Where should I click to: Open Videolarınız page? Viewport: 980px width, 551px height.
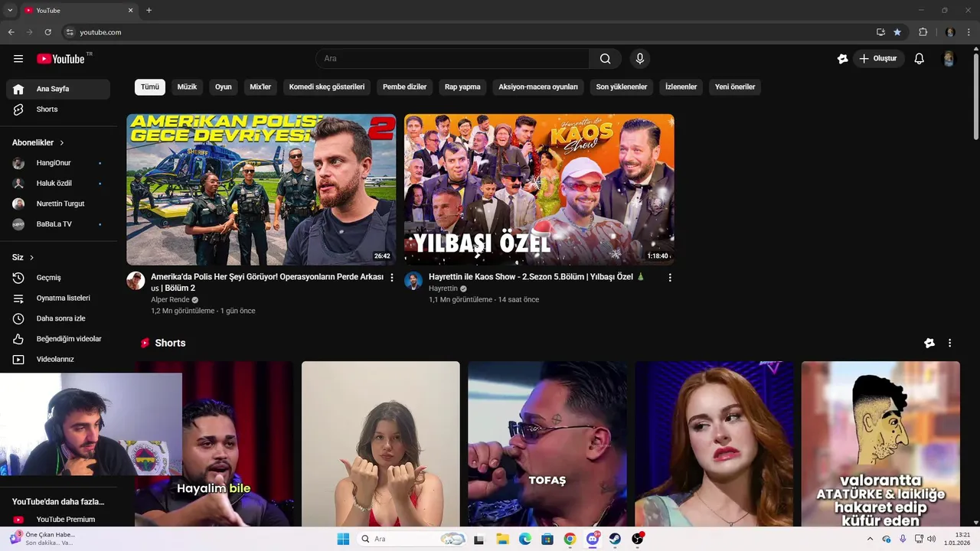pyautogui.click(x=58, y=359)
